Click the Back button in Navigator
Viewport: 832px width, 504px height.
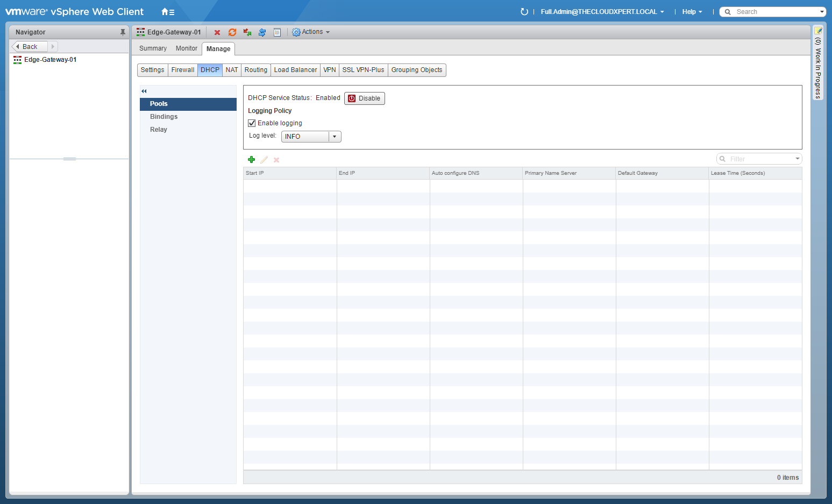(x=30, y=47)
